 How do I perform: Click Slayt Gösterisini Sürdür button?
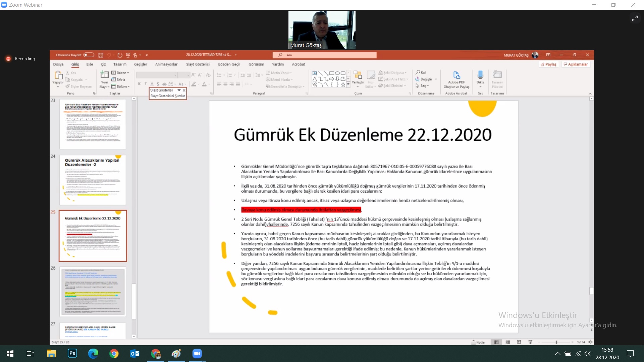pos(168,96)
